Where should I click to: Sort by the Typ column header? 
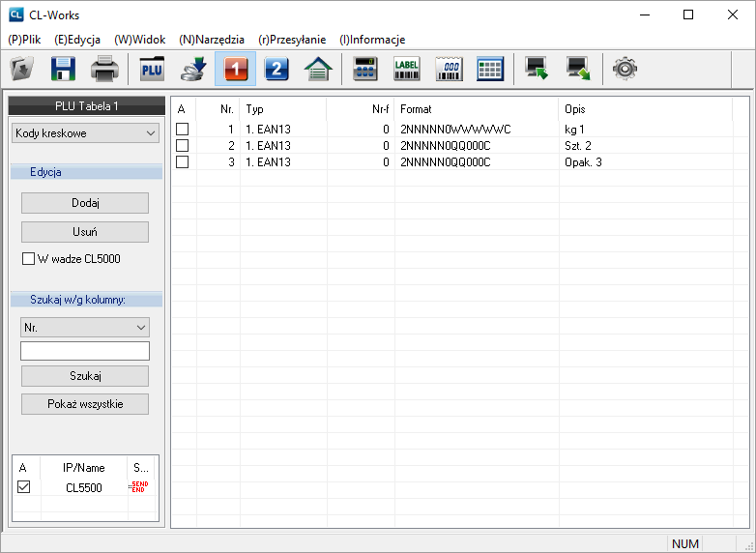(283, 109)
